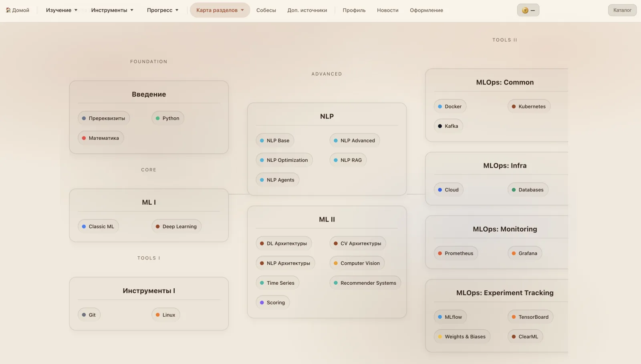Select the Time Series chip

(277, 283)
